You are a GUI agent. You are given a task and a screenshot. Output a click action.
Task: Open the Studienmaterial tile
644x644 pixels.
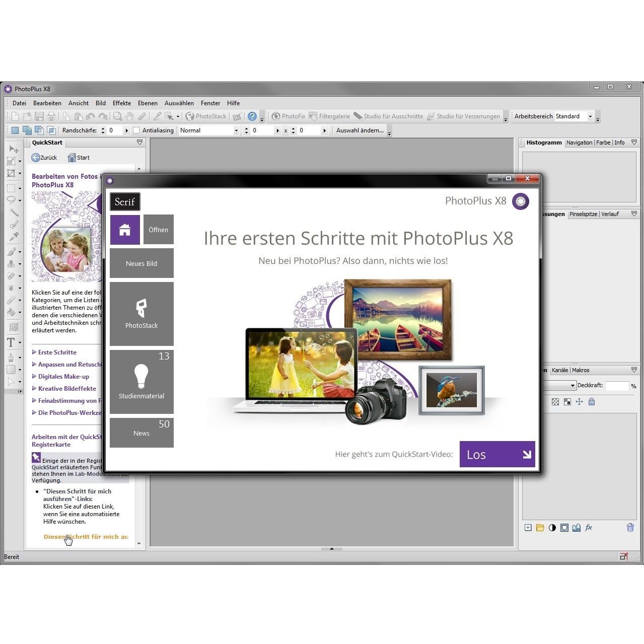point(141,382)
